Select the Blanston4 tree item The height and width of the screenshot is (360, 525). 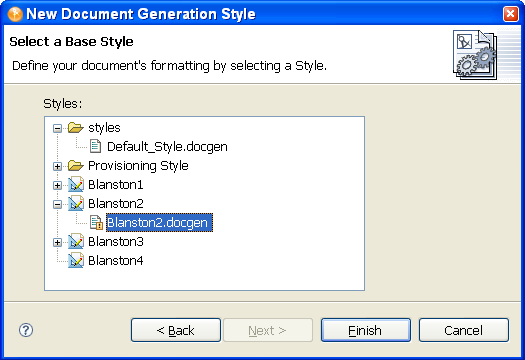click(116, 261)
